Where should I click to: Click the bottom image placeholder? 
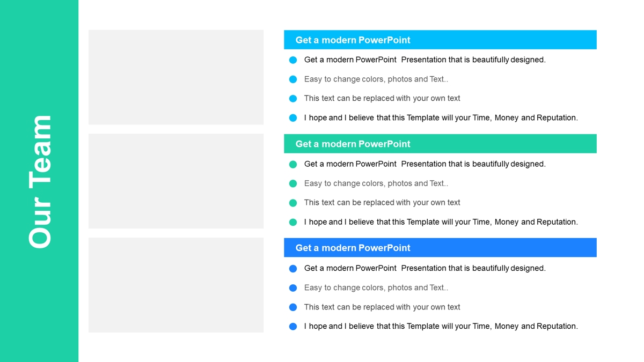point(176,285)
